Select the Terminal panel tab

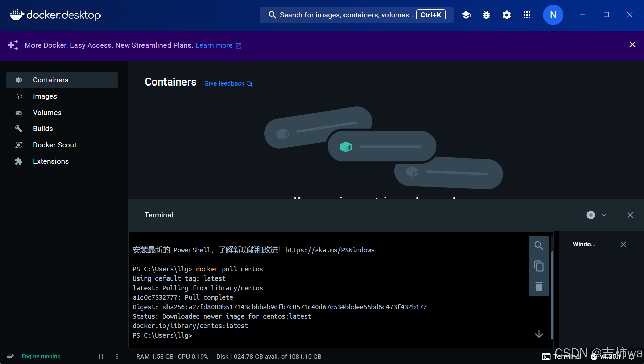click(x=159, y=215)
